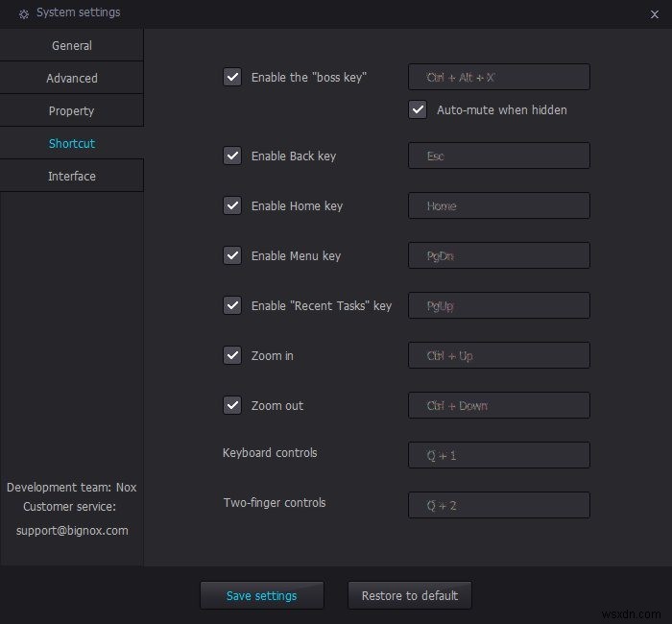Uncheck Enable "Recent Tasks" key

click(x=232, y=305)
